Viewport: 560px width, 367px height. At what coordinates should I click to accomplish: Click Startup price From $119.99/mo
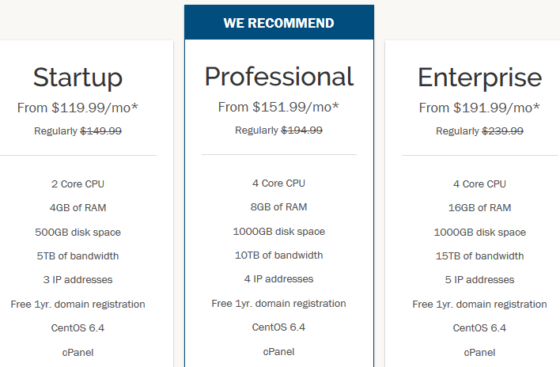point(78,107)
